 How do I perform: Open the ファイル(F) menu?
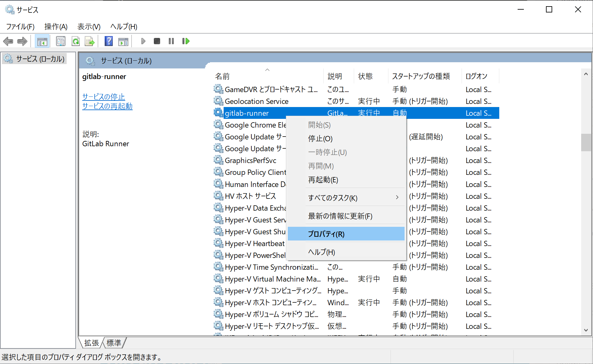point(20,26)
